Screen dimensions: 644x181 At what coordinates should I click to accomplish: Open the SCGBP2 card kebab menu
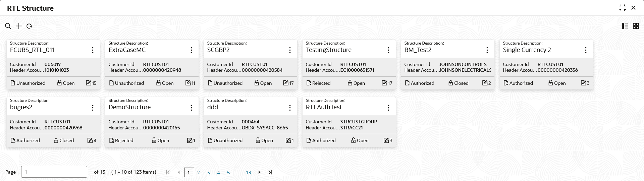[290, 50]
